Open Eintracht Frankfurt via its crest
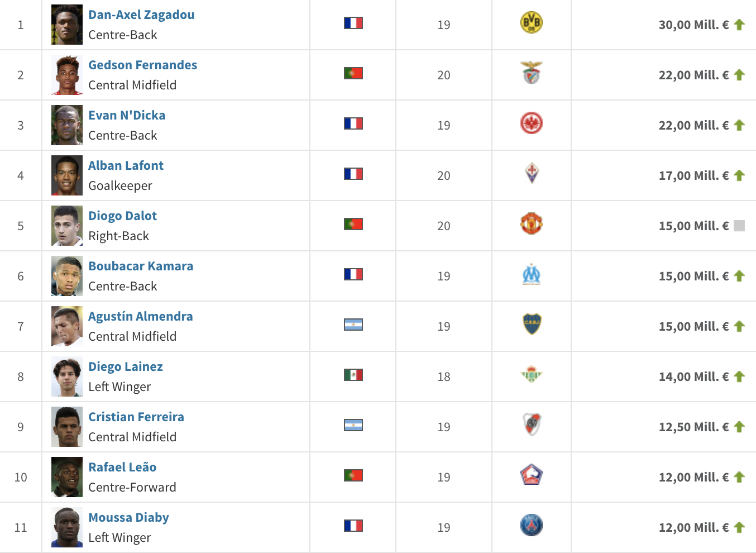 click(x=530, y=125)
